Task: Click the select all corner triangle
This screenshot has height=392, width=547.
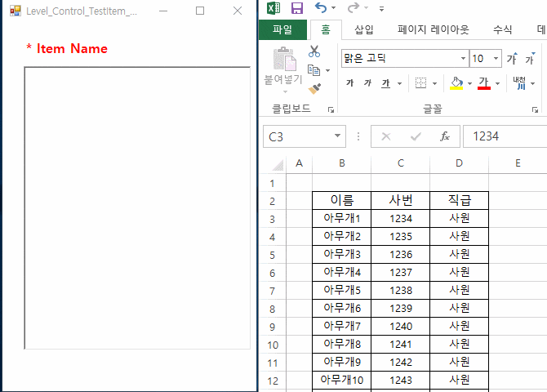Action: (x=278, y=164)
